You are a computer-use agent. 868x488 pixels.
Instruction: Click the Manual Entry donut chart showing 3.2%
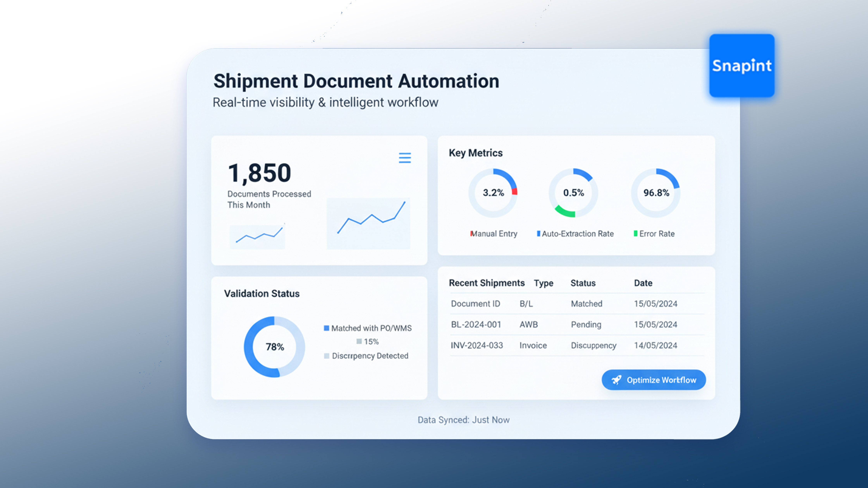[493, 193]
